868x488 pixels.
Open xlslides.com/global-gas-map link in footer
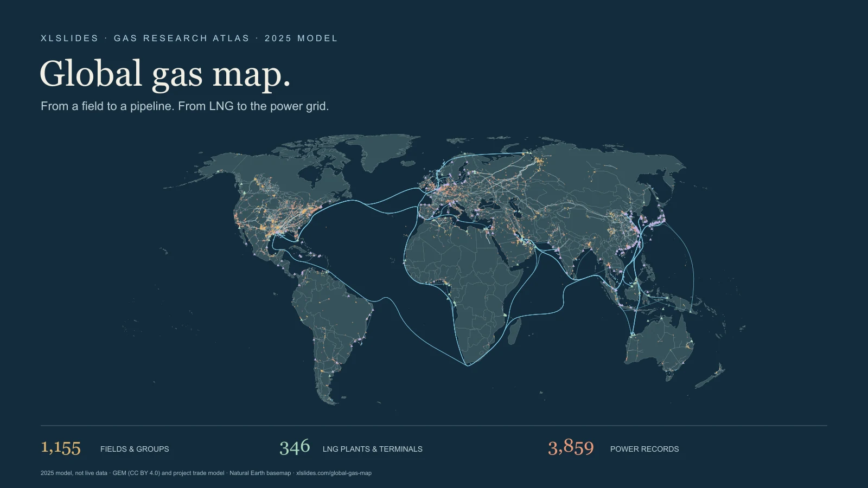[334, 473]
